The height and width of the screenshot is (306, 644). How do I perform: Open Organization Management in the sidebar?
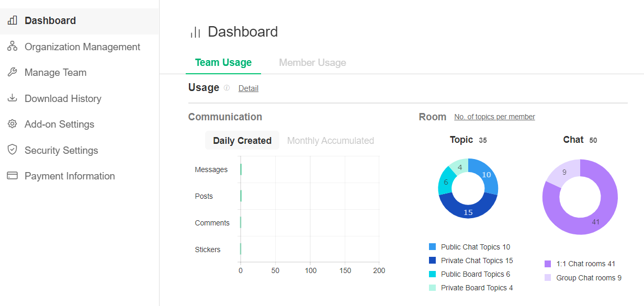click(82, 47)
